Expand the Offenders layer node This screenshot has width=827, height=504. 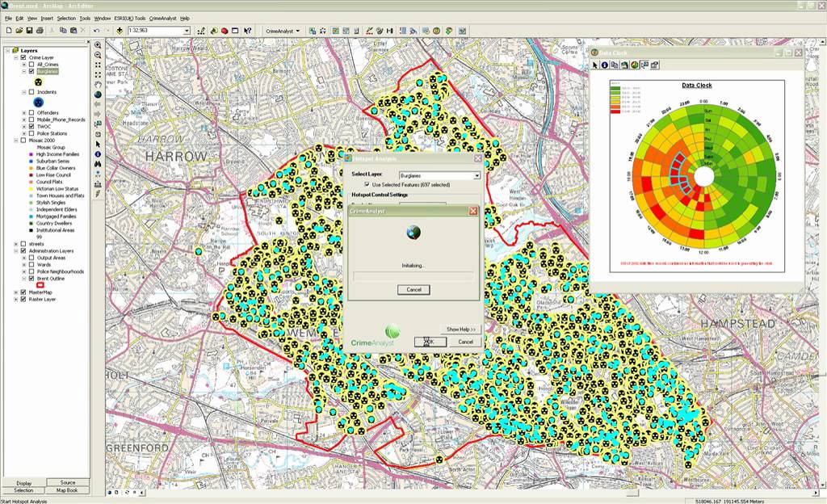point(24,113)
